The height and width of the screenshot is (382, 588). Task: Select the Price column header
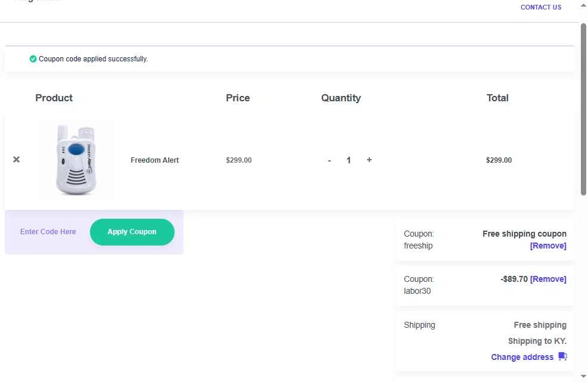click(238, 98)
